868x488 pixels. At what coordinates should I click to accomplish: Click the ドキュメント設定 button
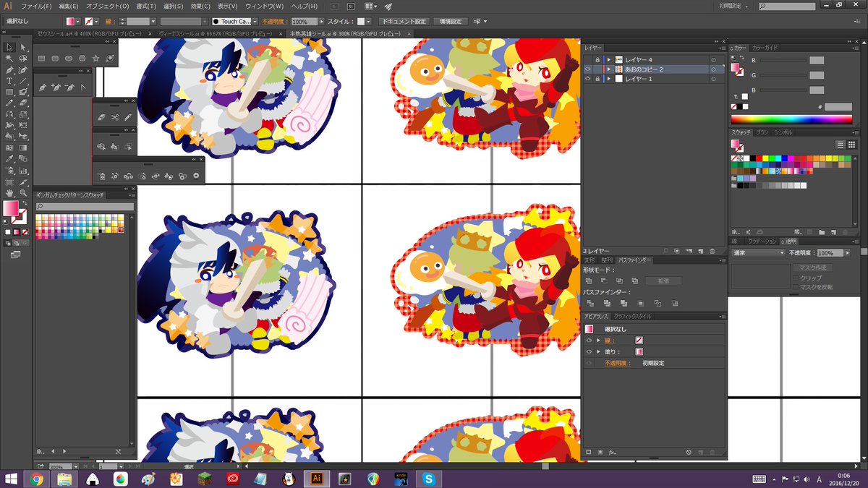click(403, 22)
